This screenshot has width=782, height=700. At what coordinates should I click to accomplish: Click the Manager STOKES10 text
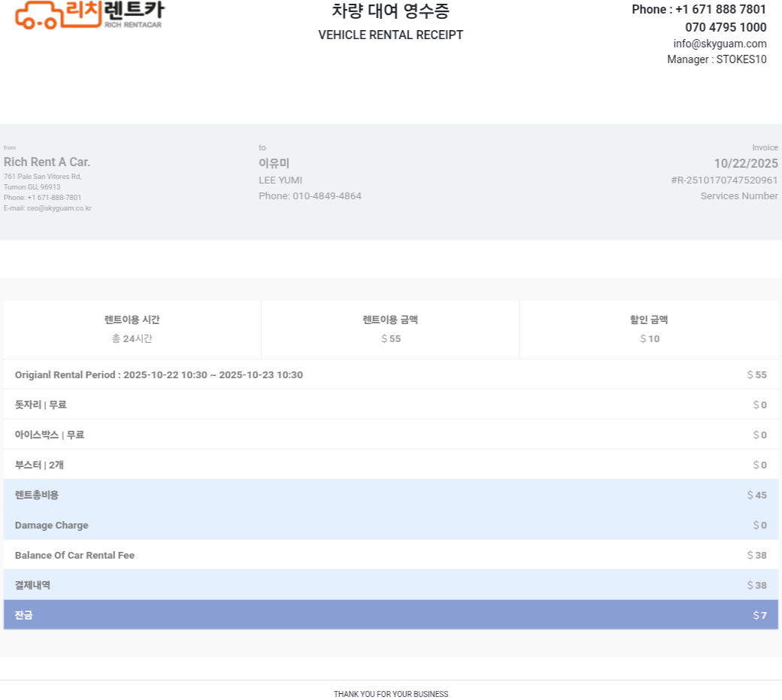(x=717, y=59)
